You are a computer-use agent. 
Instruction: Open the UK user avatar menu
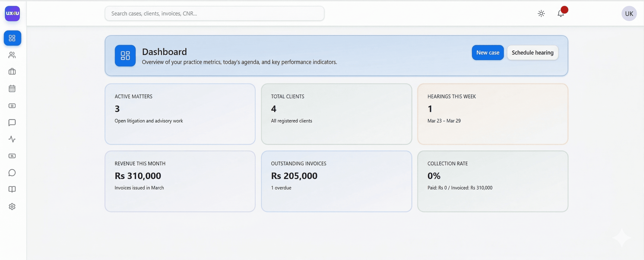(629, 13)
